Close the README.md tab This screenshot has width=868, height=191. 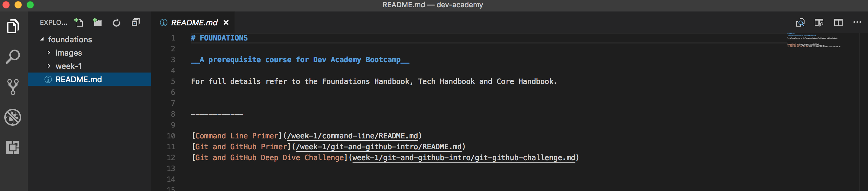tap(226, 23)
